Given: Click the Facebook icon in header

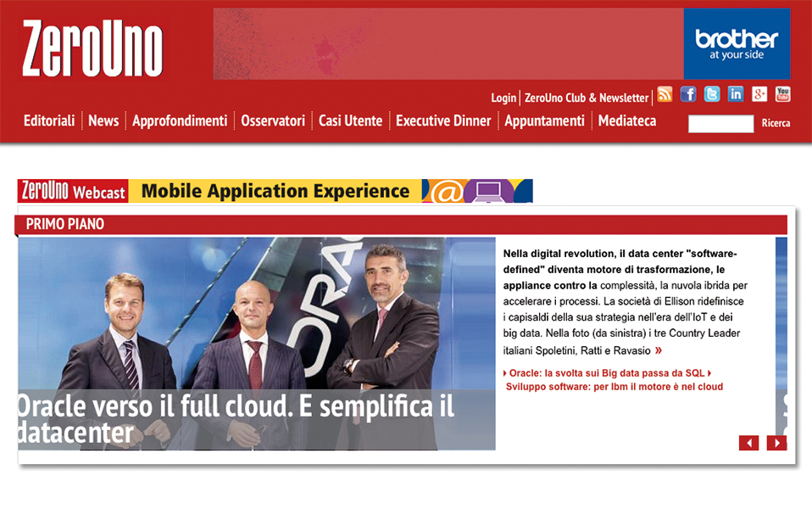Looking at the screenshot, I should point(688,94).
